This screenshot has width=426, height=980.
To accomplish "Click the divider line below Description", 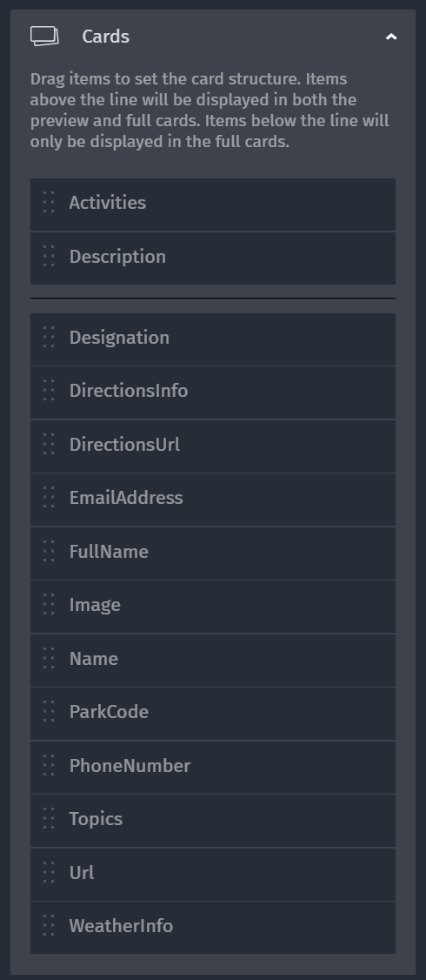I will pos(213,299).
